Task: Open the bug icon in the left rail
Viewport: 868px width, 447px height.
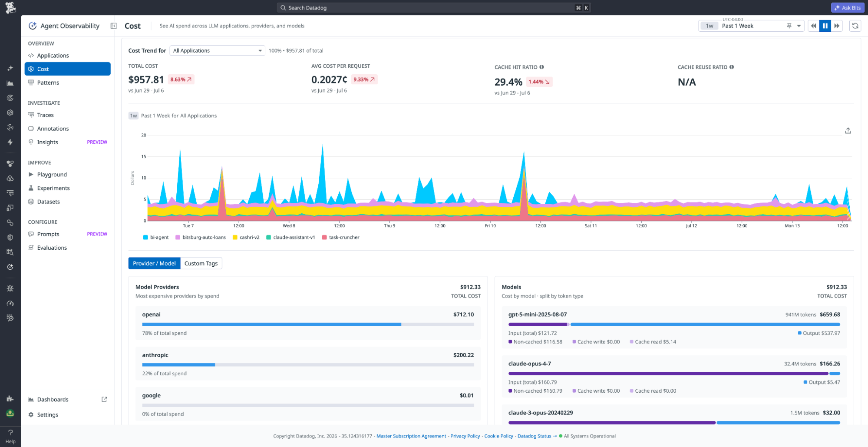Action: [10, 288]
